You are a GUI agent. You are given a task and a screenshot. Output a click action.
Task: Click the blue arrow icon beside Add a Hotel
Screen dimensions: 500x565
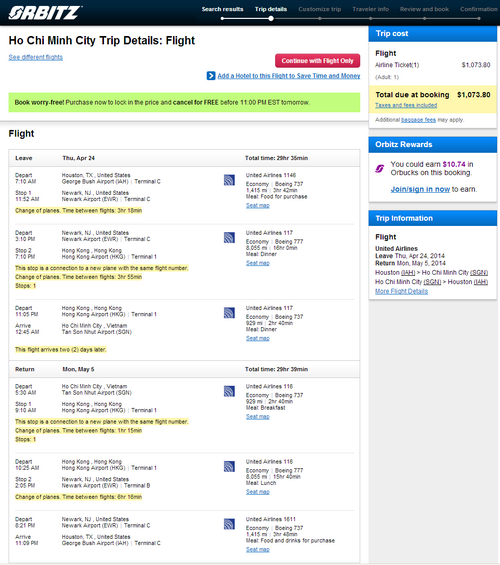coord(211,76)
